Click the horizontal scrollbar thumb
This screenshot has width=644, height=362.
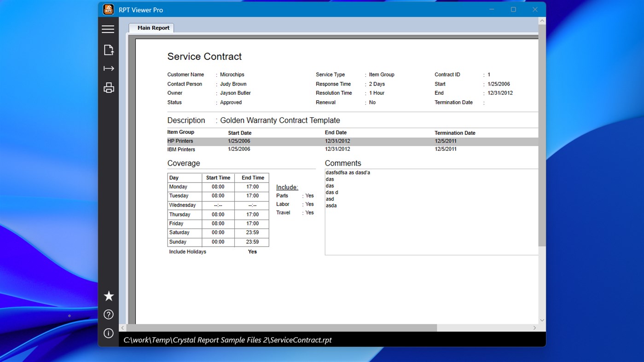(x=281, y=328)
